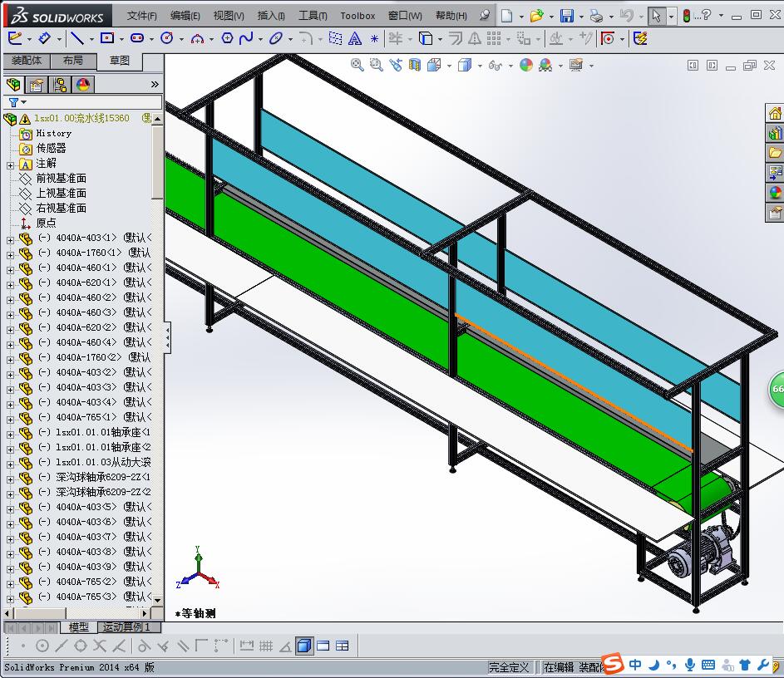The image size is (784, 678).
Task: Switch to the 模型 tab
Action: pos(78,626)
